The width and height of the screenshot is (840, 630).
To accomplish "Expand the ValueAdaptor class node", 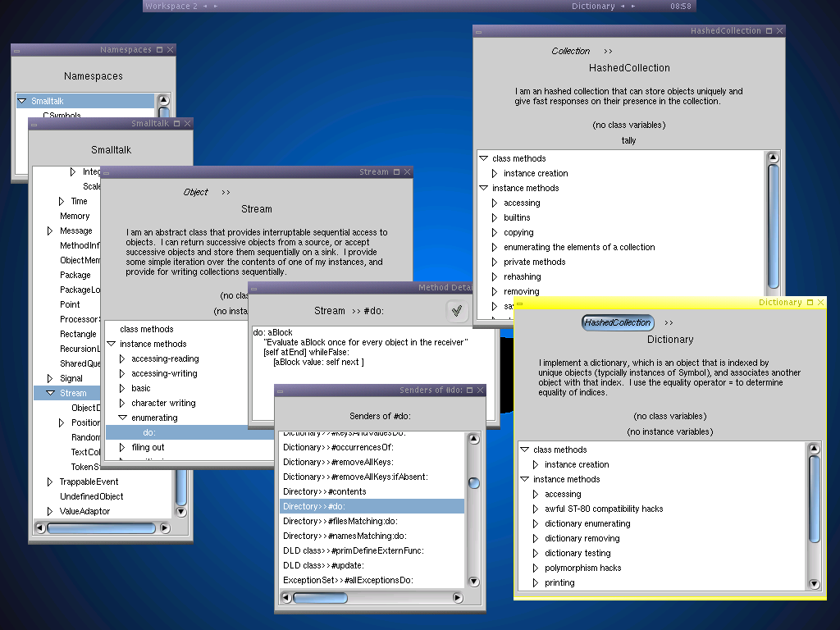I will (x=50, y=511).
